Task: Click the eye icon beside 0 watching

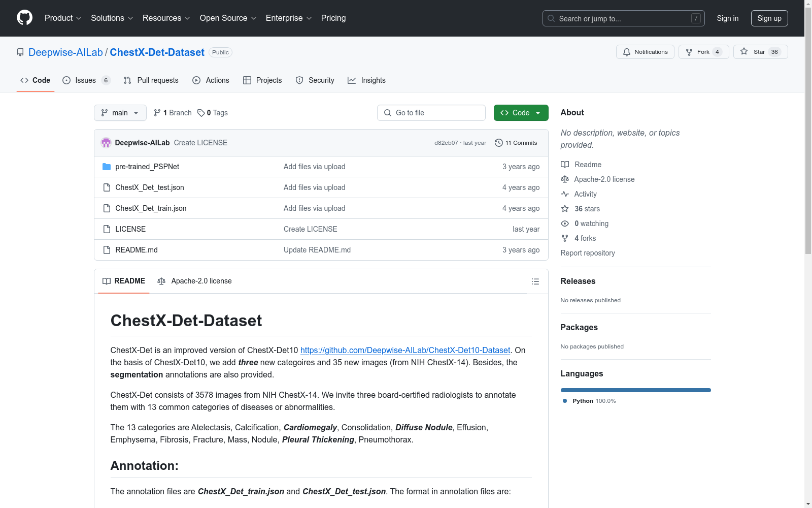Action: click(x=565, y=224)
